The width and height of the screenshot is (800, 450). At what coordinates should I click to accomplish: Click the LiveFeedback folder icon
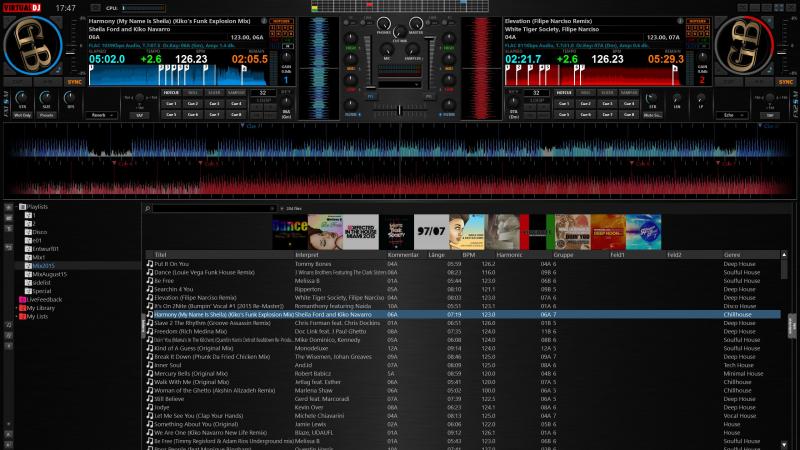(22, 299)
